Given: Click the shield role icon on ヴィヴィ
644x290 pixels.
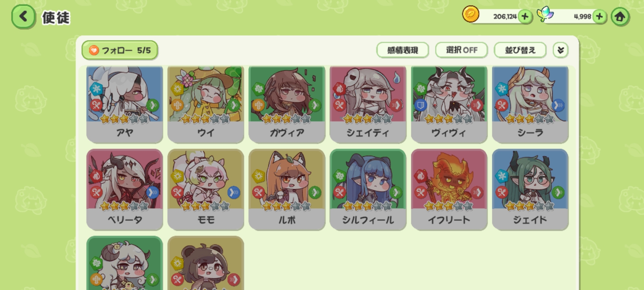Looking at the screenshot, I should tap(421, 105).
